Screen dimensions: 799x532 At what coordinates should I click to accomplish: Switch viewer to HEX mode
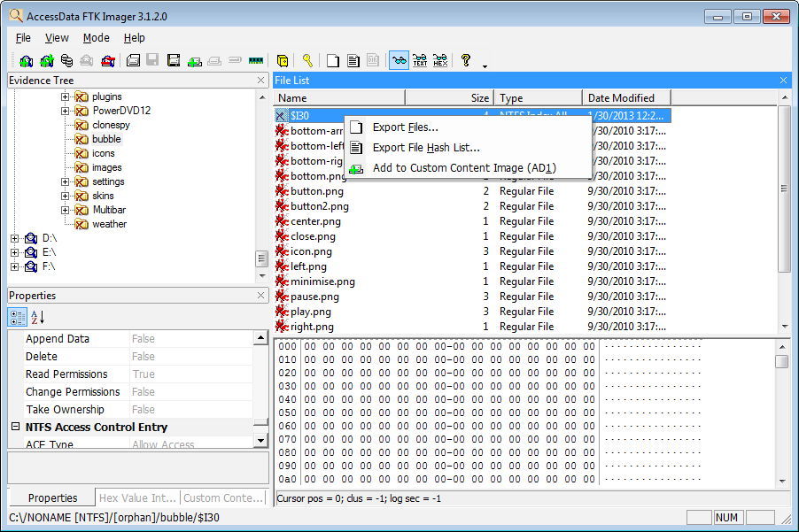439,61
